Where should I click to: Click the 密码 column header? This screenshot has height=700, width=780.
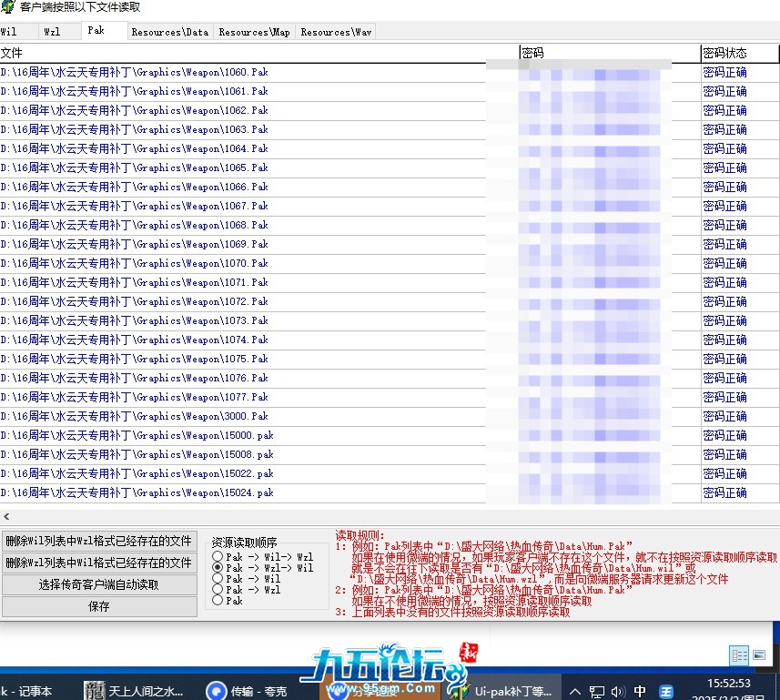[610, 53]
